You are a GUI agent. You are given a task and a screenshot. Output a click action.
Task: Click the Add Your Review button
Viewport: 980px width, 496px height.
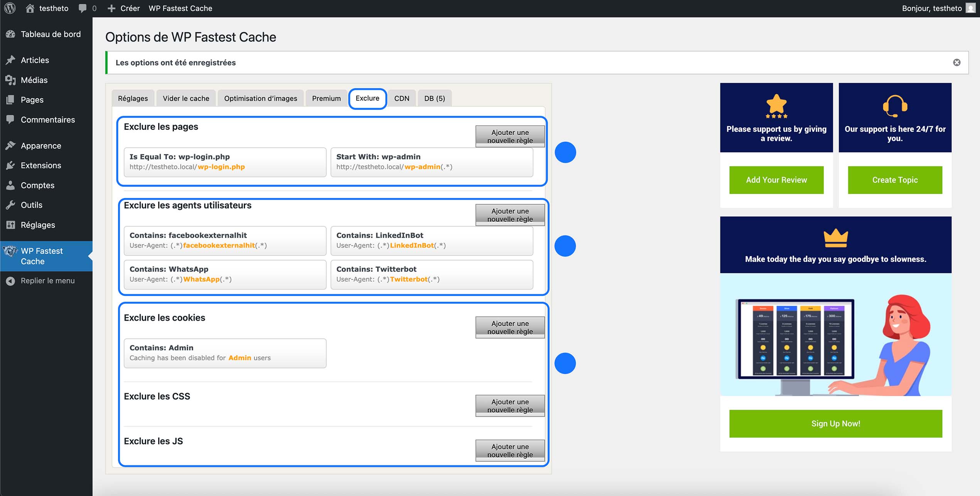(x=776, y=180)
